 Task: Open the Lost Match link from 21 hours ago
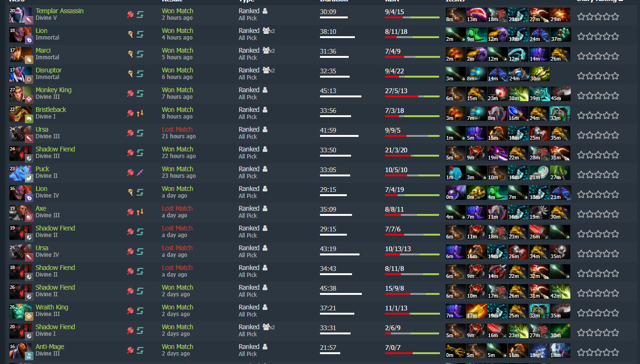177,129
